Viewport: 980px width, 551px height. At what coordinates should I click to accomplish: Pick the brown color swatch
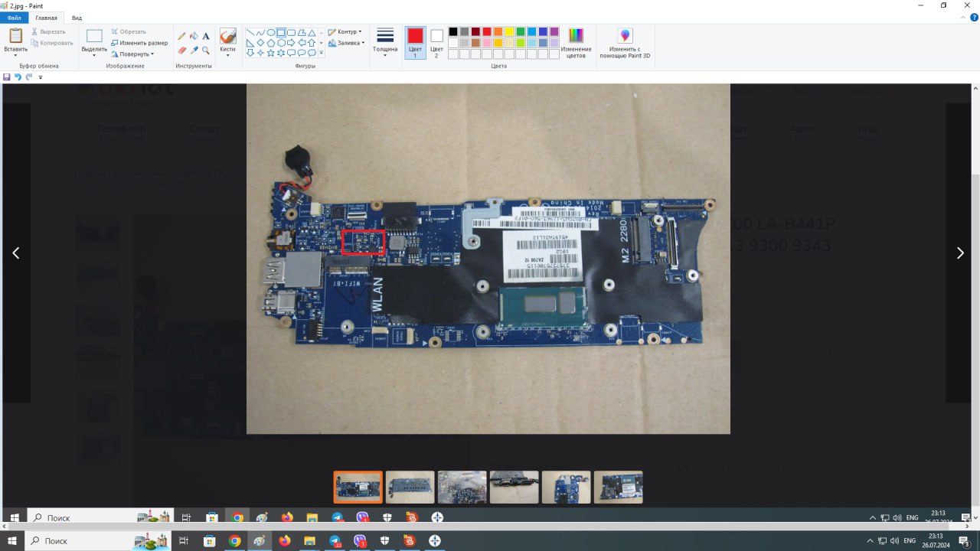pyautogui.click(x=475, y=43)
